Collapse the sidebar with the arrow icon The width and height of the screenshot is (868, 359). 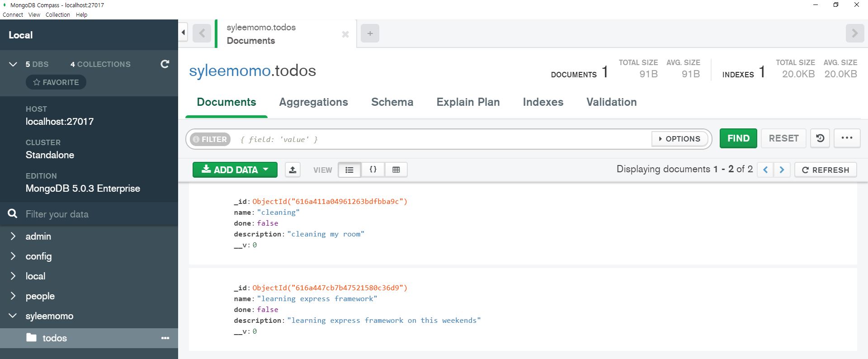[183, 33]
